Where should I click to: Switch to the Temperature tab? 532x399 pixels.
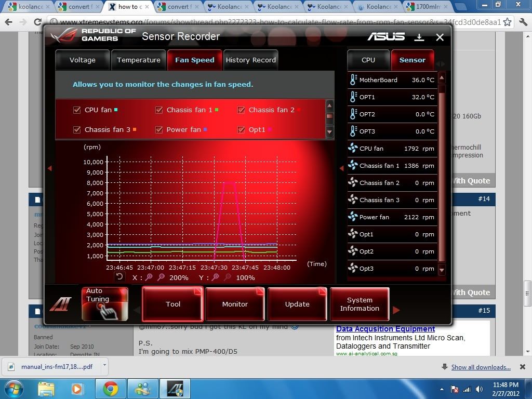[138, 60]
